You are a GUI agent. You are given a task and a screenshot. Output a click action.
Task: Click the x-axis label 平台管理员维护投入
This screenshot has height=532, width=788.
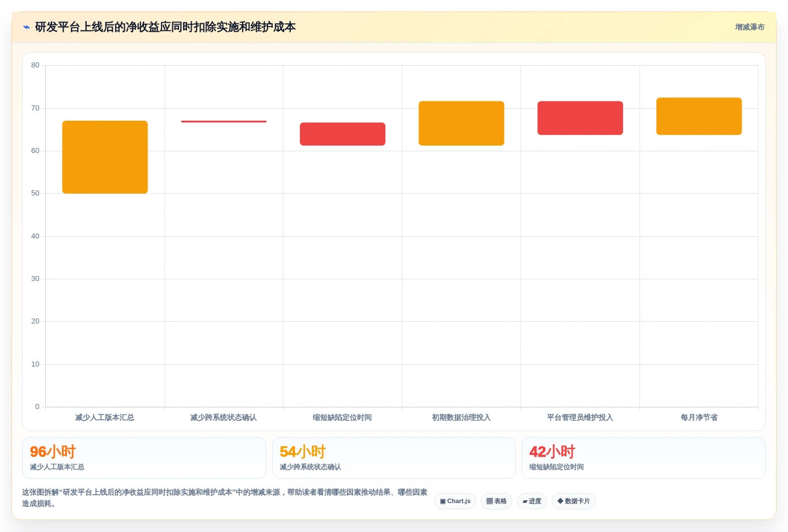click(580, 418)
